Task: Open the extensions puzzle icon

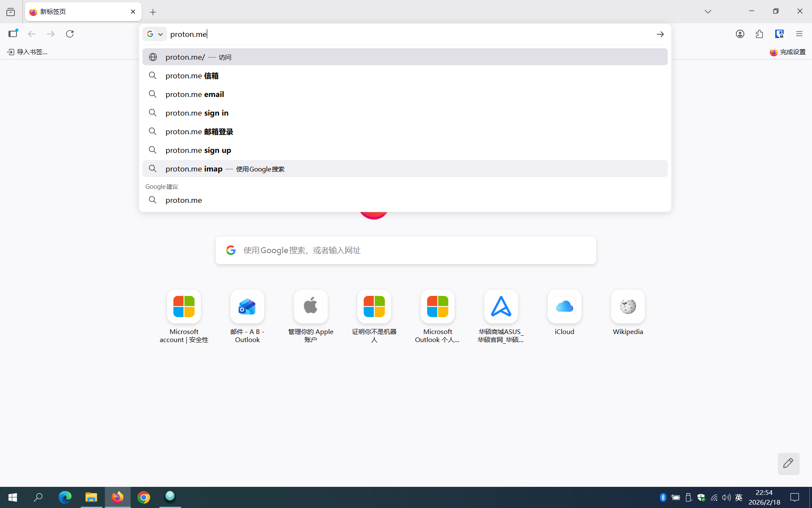Action: click(x=759, y=34)
